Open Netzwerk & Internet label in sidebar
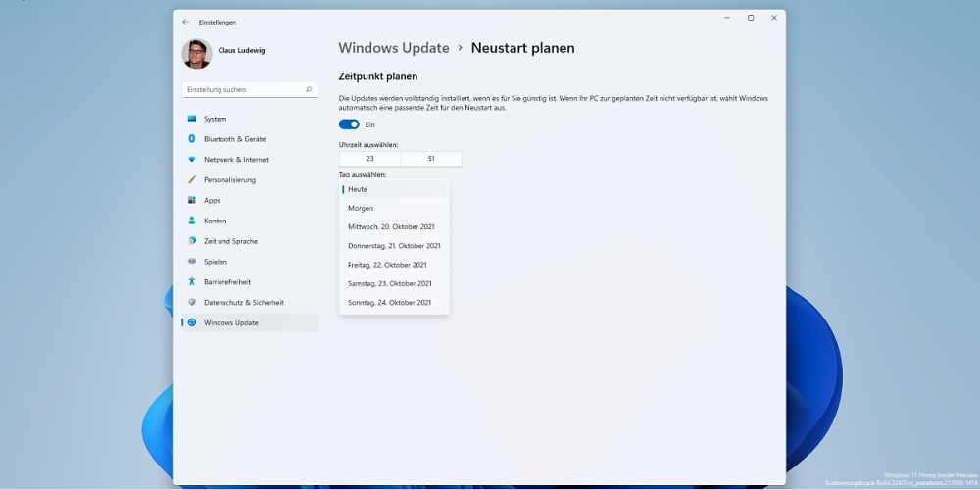 pyautogui.click(x=235, y=160)
